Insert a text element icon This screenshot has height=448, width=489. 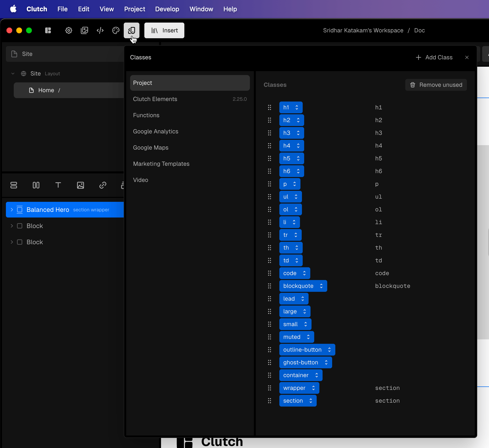58,185
